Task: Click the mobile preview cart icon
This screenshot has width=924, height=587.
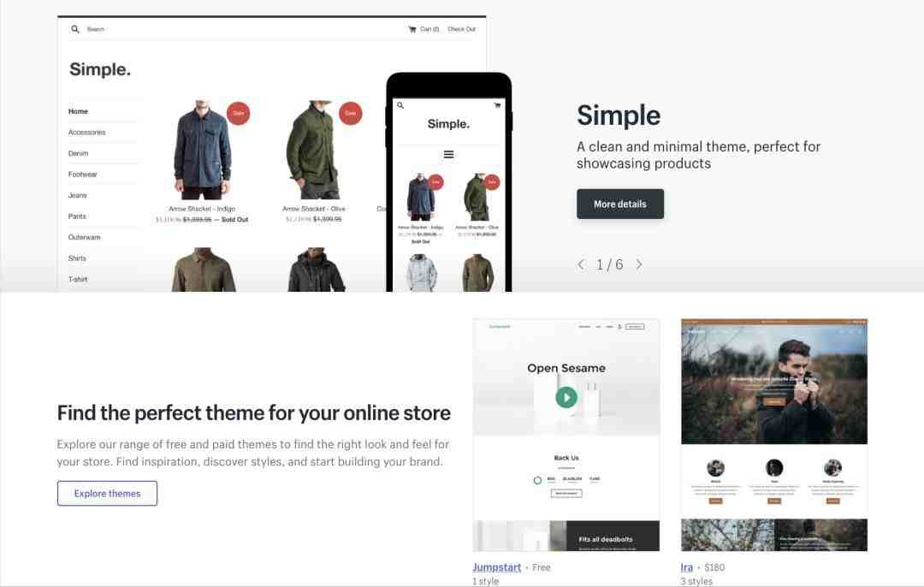Action: [497, 105]
